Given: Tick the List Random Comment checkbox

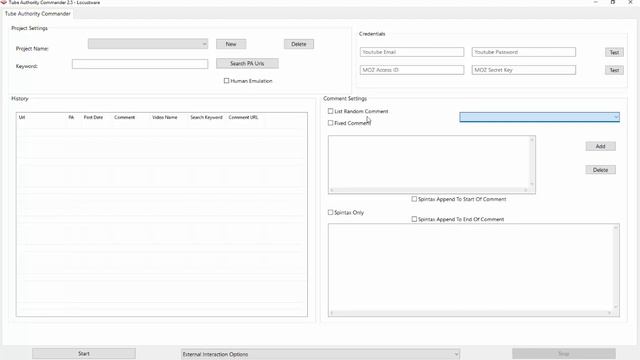Looking at the screenshot, I should click(331, 111).
